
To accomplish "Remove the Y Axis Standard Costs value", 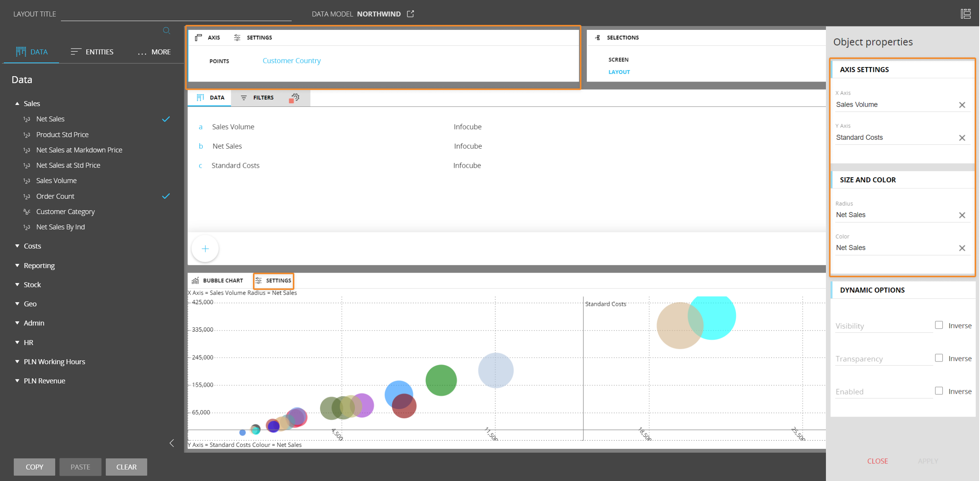I will click(x=962, y=138).
